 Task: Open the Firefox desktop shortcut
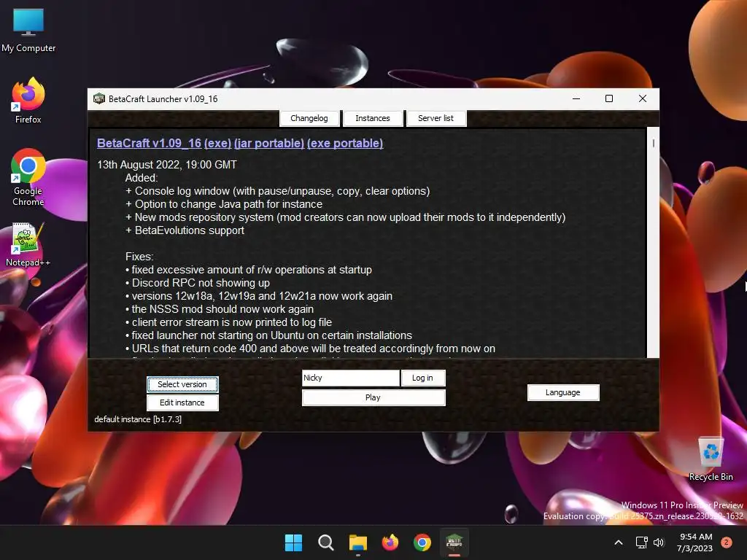click(28, 101)
